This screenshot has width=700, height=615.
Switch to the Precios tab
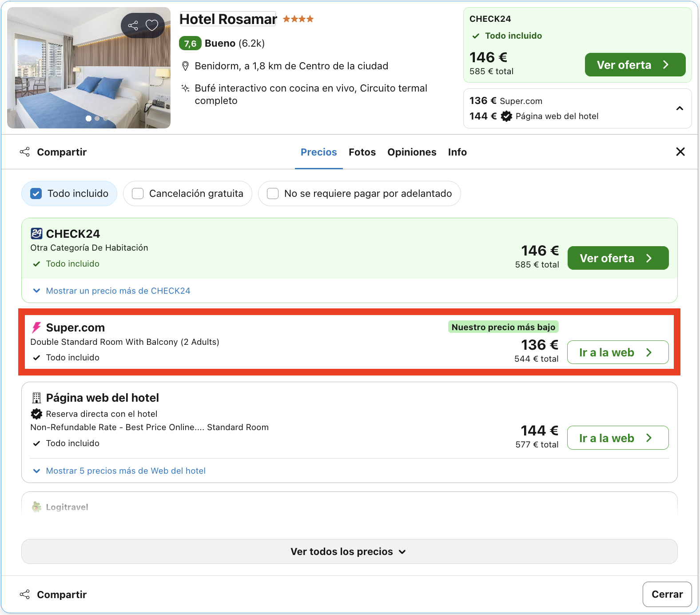(x=319, y=152)
